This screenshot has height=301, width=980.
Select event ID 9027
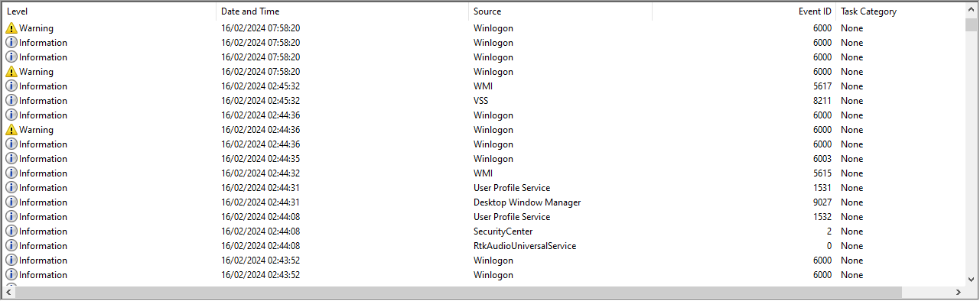[822, 202]
